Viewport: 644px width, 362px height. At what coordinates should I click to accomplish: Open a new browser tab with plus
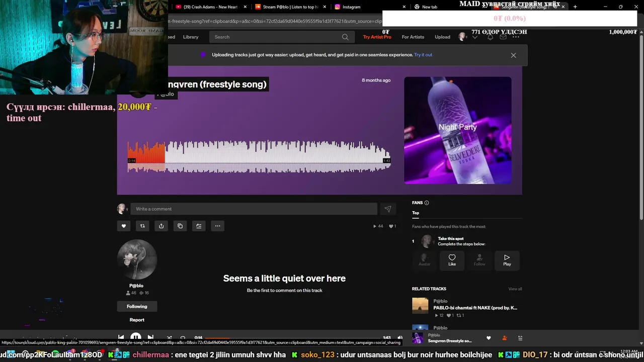575,7
